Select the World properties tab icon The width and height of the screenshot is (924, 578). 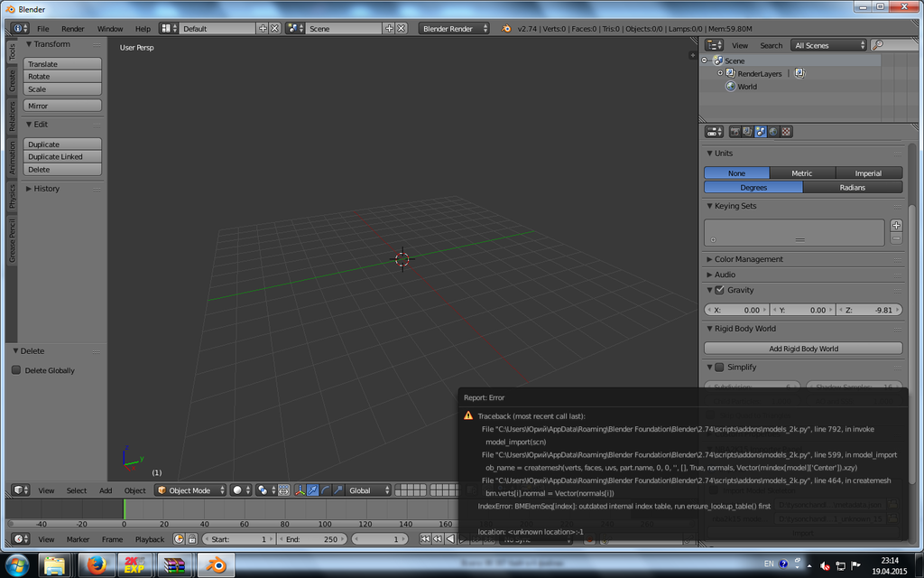coord(773,132)
